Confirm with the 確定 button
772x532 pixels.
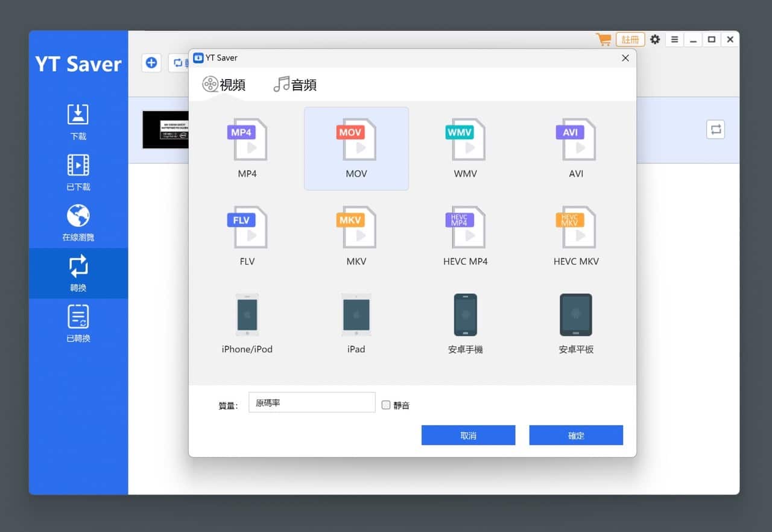click(576, 435)
